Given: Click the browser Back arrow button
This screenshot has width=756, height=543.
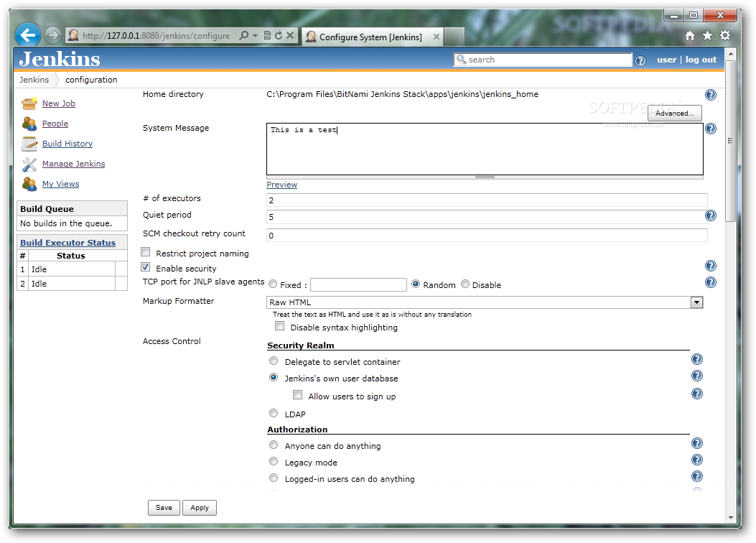Looking at the screenshot, I should (x=27, y=34).
